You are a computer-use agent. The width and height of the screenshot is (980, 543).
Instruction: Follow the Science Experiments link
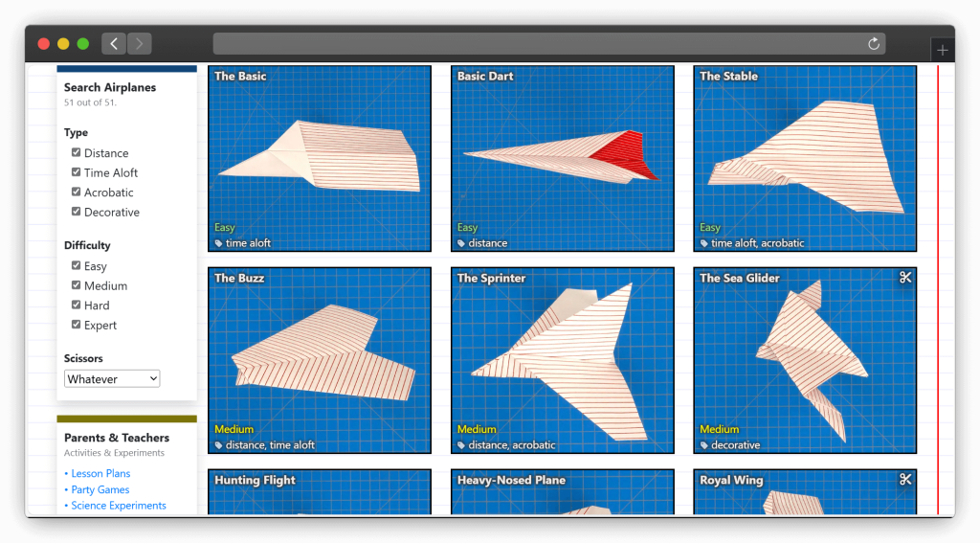click(x=118, y=506)
